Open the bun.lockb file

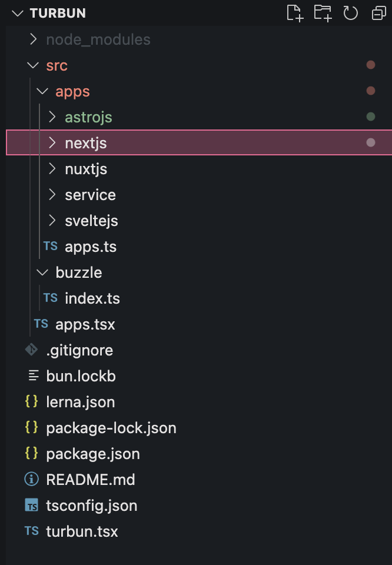[81, 377]
